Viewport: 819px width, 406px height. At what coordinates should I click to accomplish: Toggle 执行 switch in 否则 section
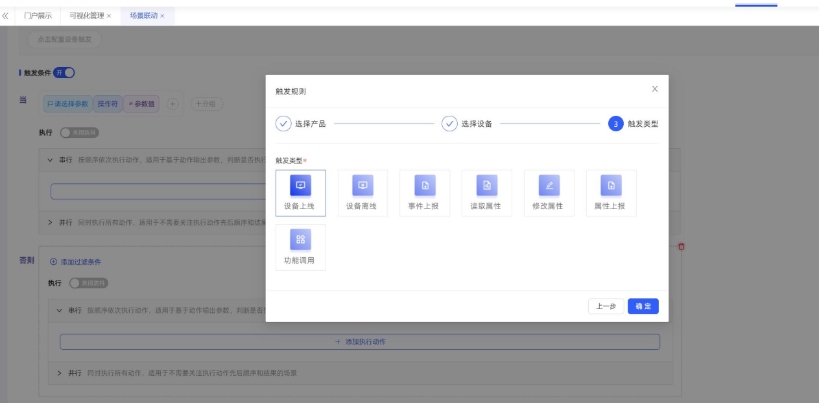pos(89,283)
